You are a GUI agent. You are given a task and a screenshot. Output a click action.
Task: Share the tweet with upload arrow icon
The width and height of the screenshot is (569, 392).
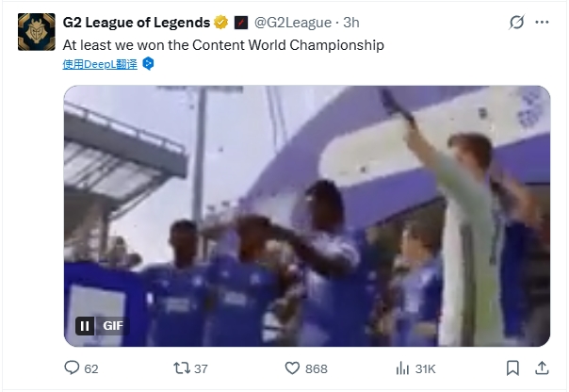[x=542, y=367]
